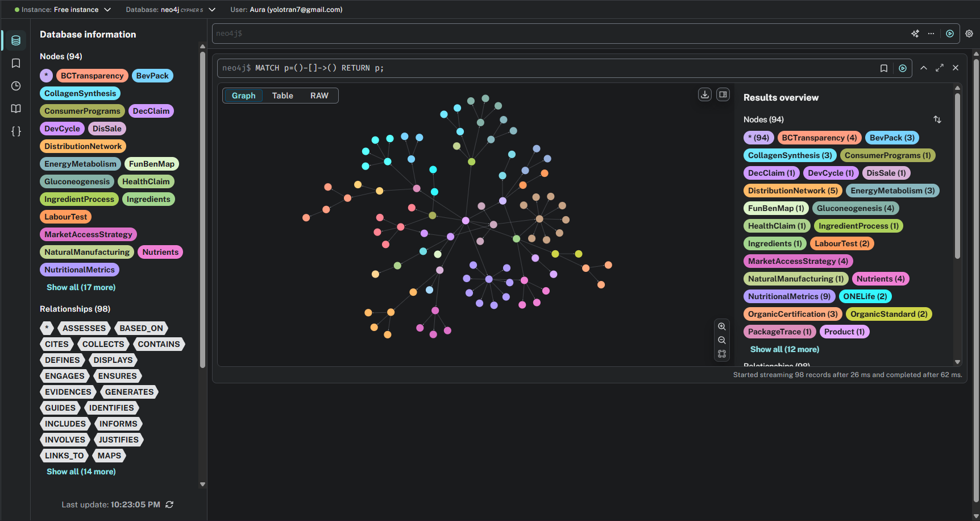Open the saved Cypher bookmarks icon
Screen dimensions: 980x521
(x=16, y=63)
